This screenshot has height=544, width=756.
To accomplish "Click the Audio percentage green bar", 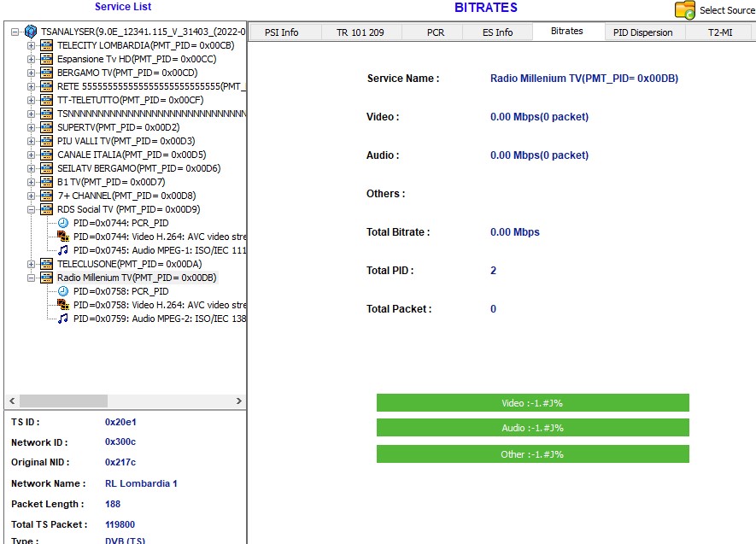I will tap(533, 427).
